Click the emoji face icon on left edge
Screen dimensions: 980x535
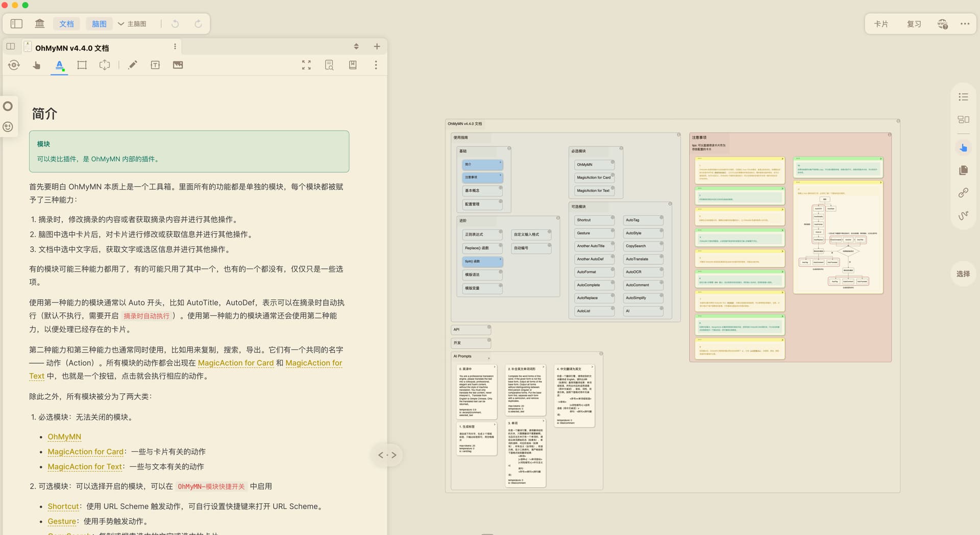(8, 127)
